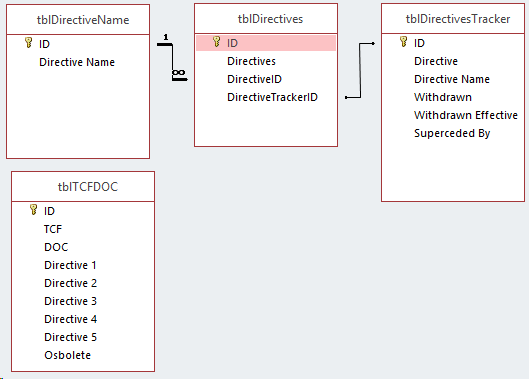Viewport: 529px width, 379px height.
Task: Select the one-to-many relationship line with infinity symbol
Action: coord(172,61)
